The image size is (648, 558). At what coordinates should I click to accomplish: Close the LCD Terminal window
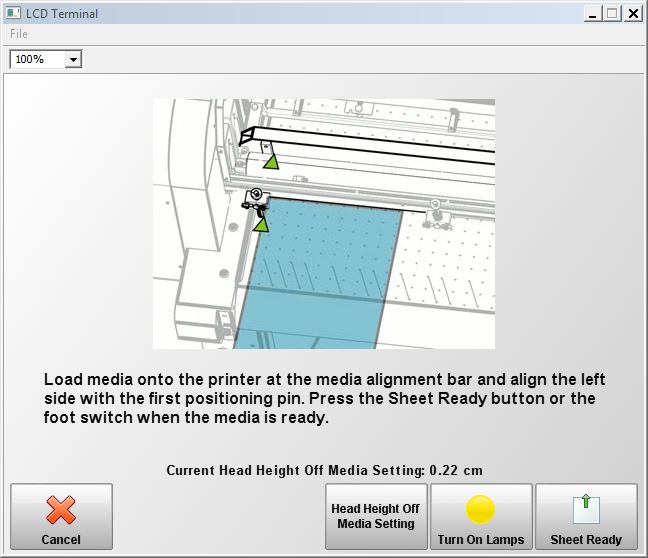pos(633,14)
